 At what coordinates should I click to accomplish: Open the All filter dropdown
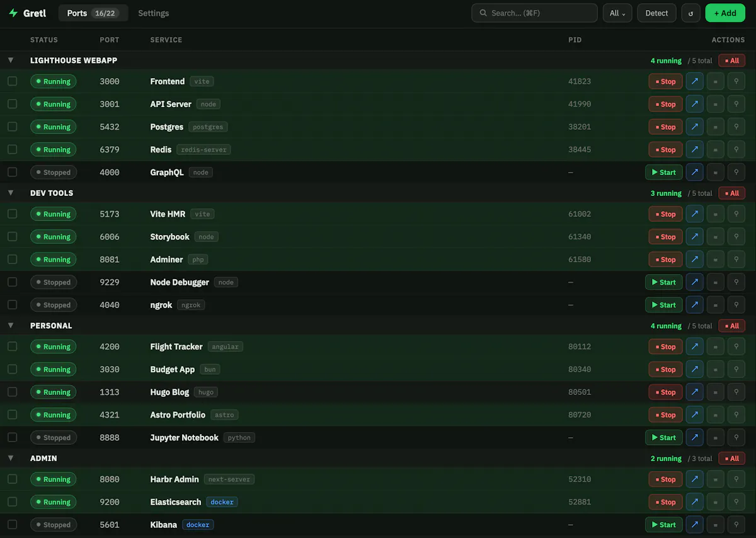(x=617, y=13)
